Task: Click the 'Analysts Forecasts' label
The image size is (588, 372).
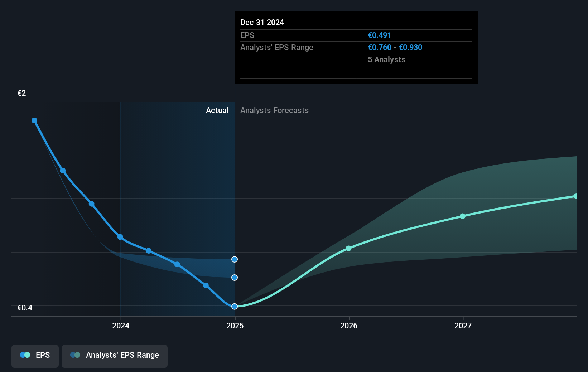Action: (x=274, y=111)
